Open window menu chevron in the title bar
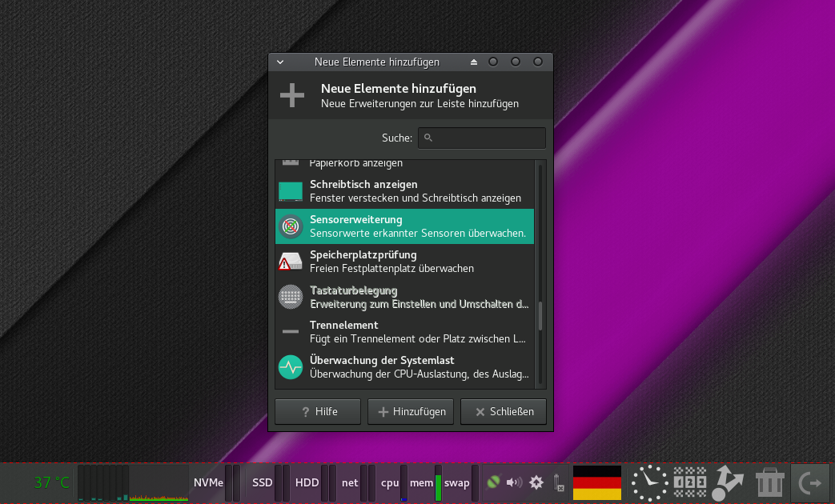Image resolution: width=835 pixels, height=504 pixels. coord(280,62)
